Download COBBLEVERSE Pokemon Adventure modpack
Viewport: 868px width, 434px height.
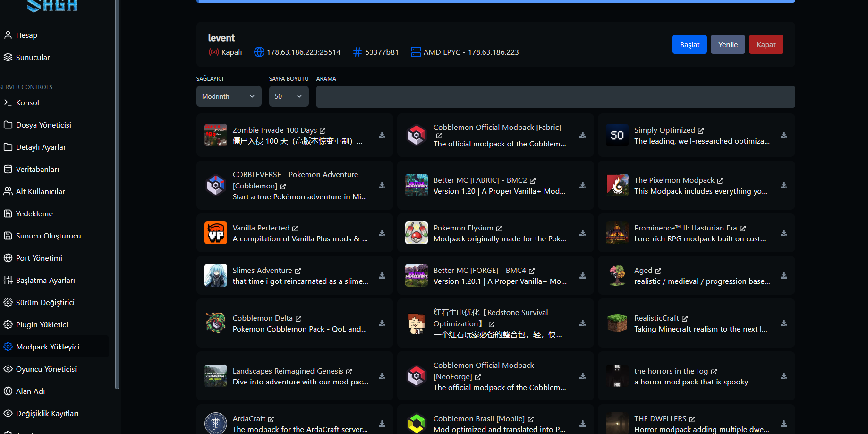(x=382, y=186)
